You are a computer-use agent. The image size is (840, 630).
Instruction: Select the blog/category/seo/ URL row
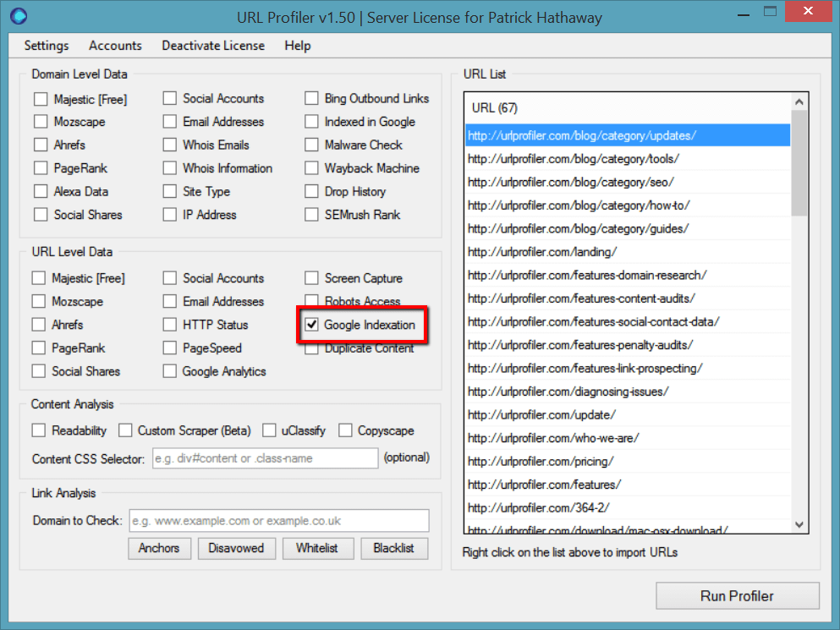tap(628, 182)
